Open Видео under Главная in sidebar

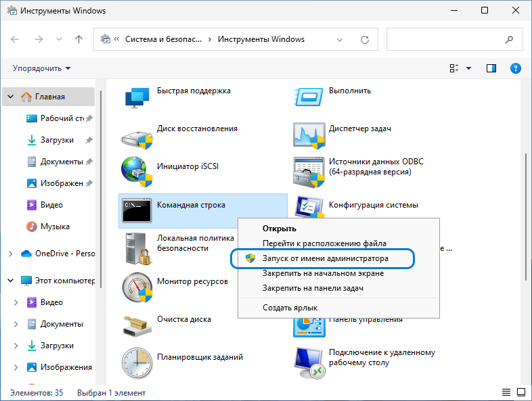coord(45,205)
